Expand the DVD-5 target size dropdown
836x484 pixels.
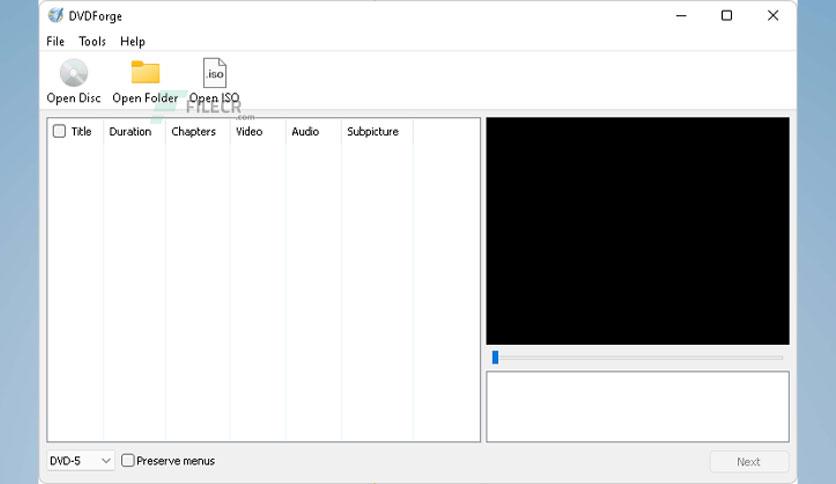[81, 461]
